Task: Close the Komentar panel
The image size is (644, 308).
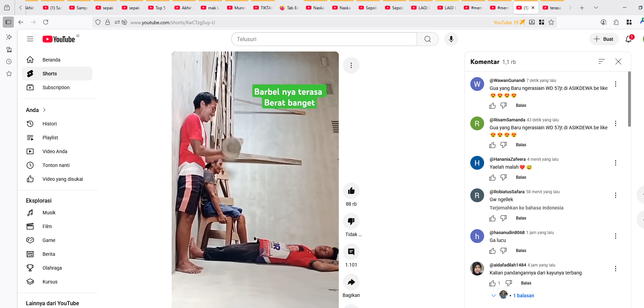Action: coord(618,62)
